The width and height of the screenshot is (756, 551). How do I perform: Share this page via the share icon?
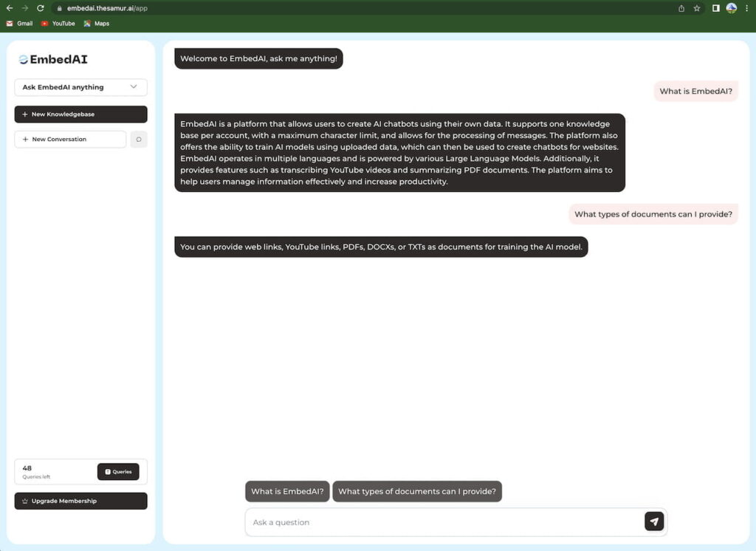[x=681, y=8]
